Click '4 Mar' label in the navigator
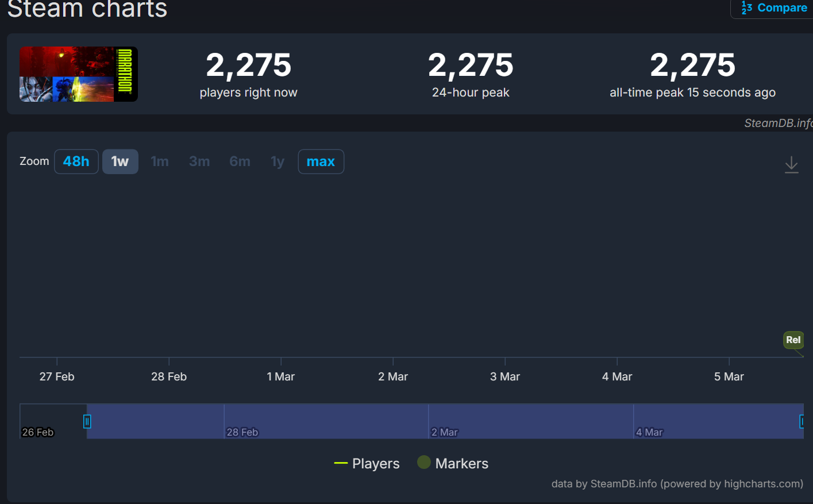Image resolution: width=813 pixels, height=504 pixels. (649, 432)
